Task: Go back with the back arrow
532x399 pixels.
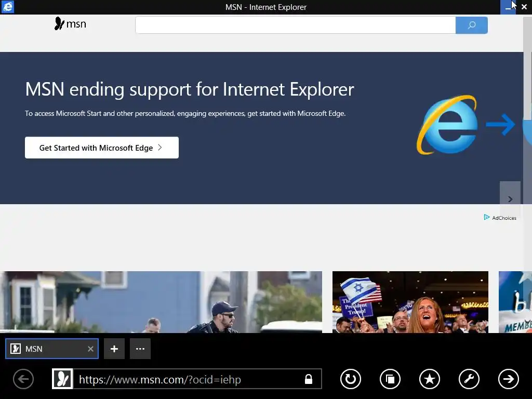Action: [23, 379]
